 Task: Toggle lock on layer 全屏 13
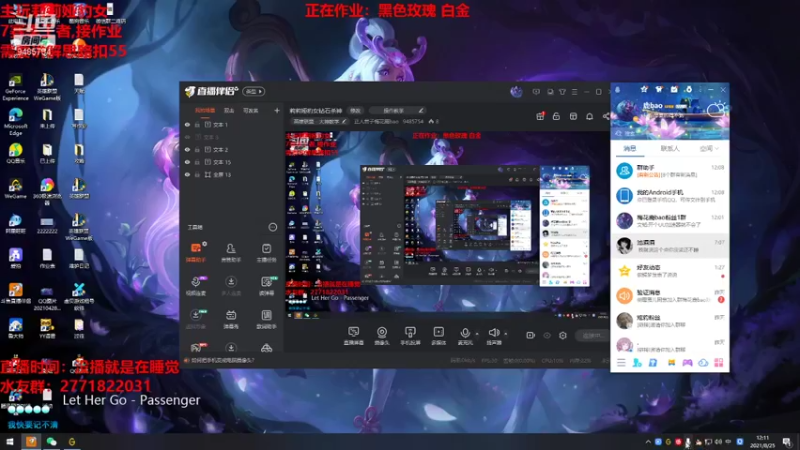(197, 174)
